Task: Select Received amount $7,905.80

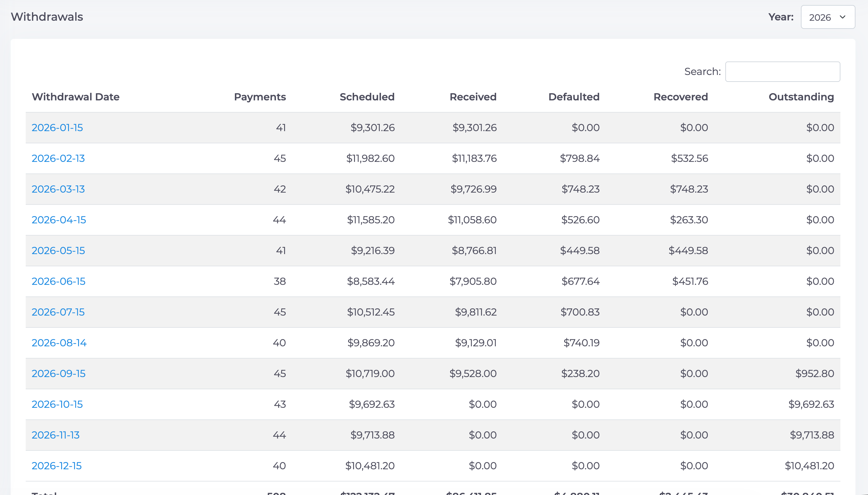Action: pos(473,281)
